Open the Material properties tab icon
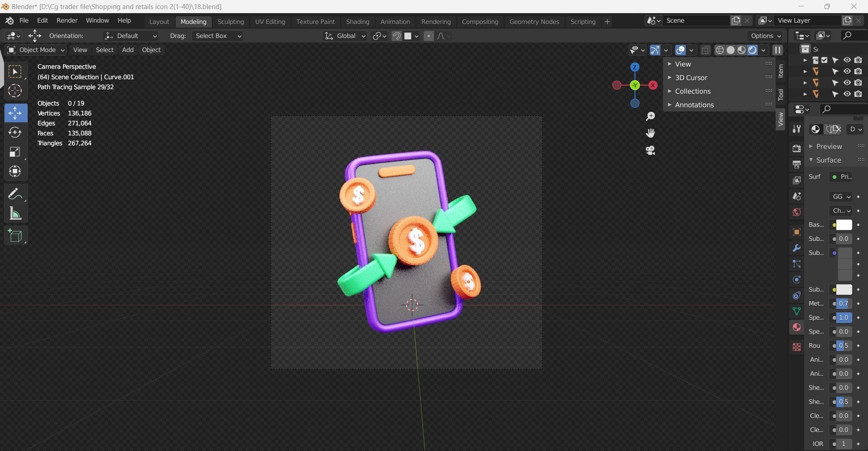The width and height of the screenshot is (868, 451). 796,327
